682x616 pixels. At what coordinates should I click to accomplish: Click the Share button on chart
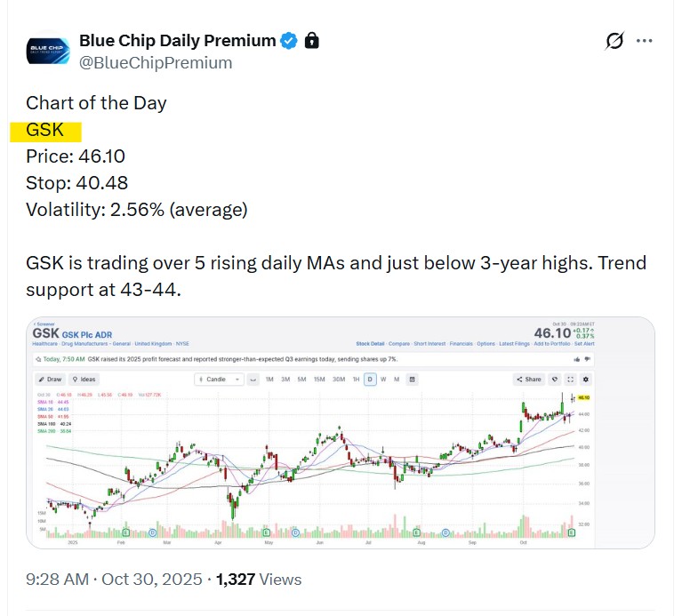[x=528, y=380]
